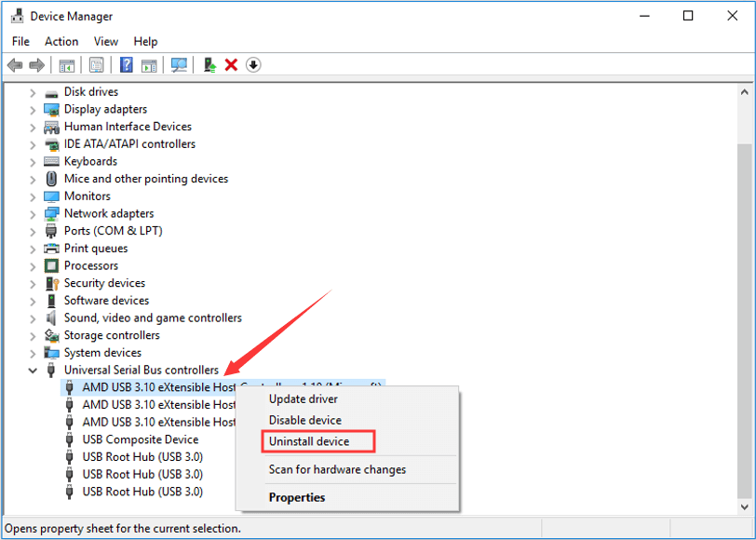Image resolution: width=756 pixels, height=540 pixels.
Task: Click the red X Uninstall device icon
Action: coord(232,64)
